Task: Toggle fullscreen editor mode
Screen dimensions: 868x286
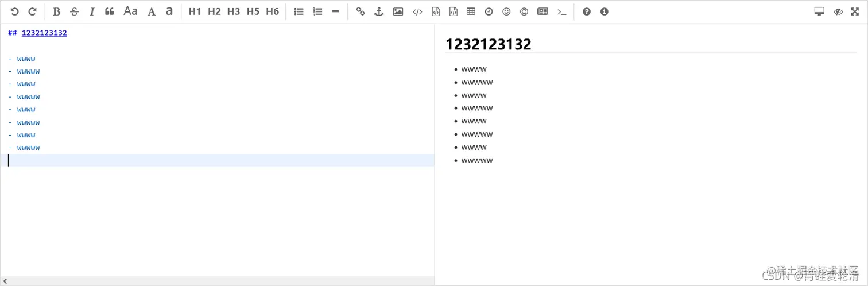Action: point(854,11)
